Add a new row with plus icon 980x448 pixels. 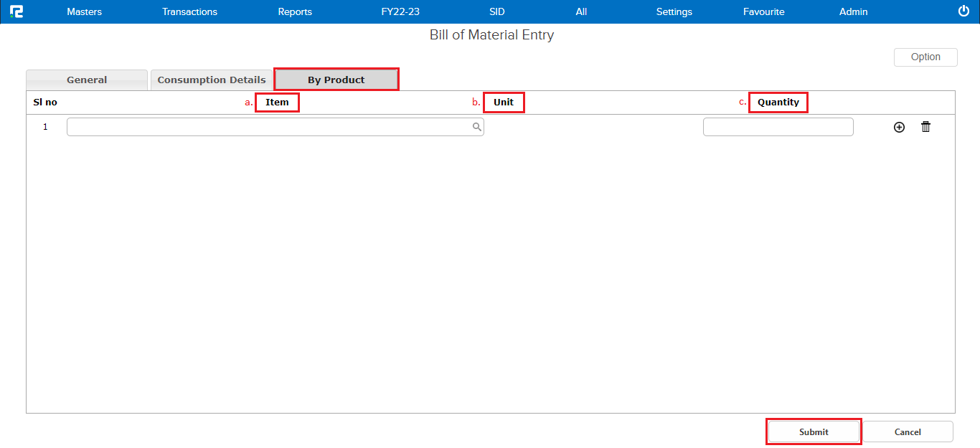pyautogui.click(x=899, y=127)
